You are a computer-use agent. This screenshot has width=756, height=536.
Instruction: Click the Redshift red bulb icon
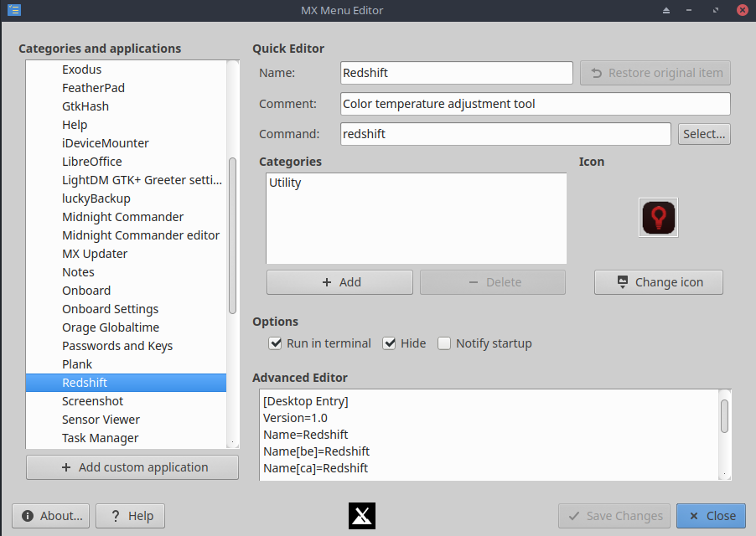(x=658, y=217)
